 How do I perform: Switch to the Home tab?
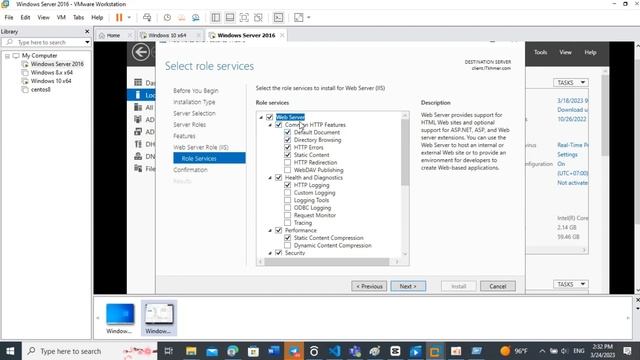coord(113,36)
